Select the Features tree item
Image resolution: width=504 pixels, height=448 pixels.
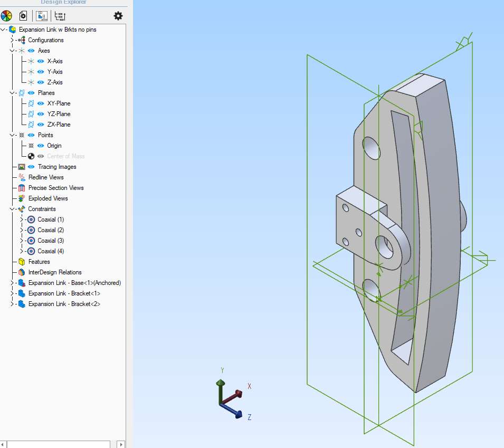(39, 262)
